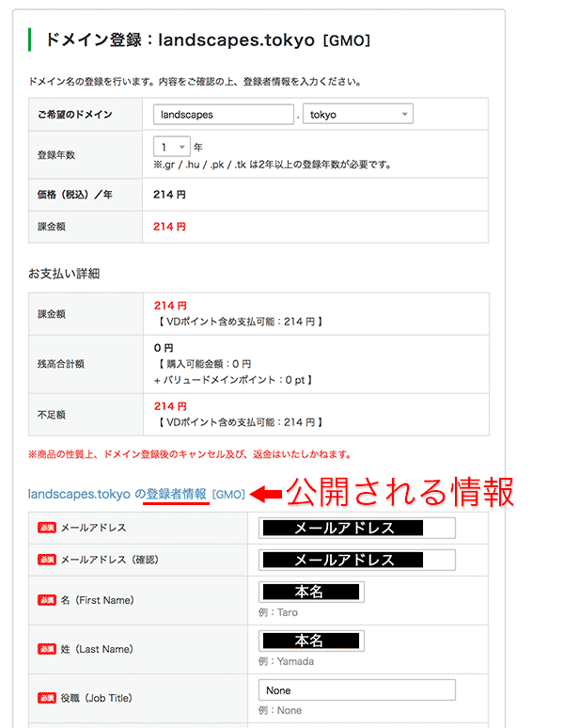Click the 例：None example text
The height and width of the screenshot is (728, 564).
pyautogui.click(x=280, y=710)
